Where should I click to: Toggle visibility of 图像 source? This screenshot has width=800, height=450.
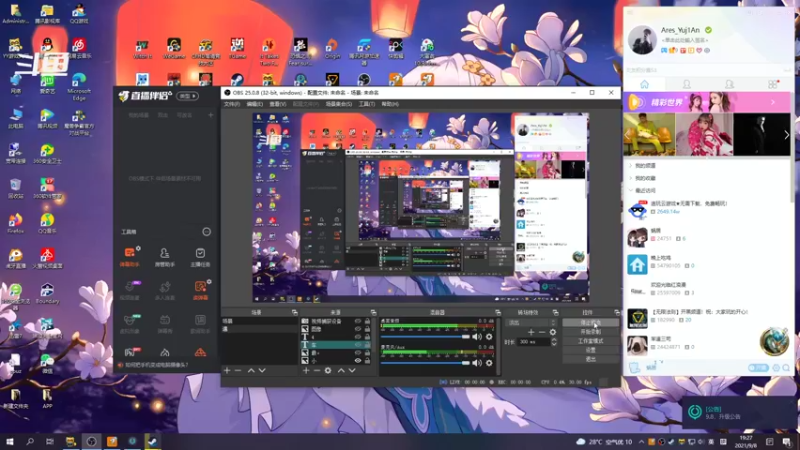coord(358,329)
